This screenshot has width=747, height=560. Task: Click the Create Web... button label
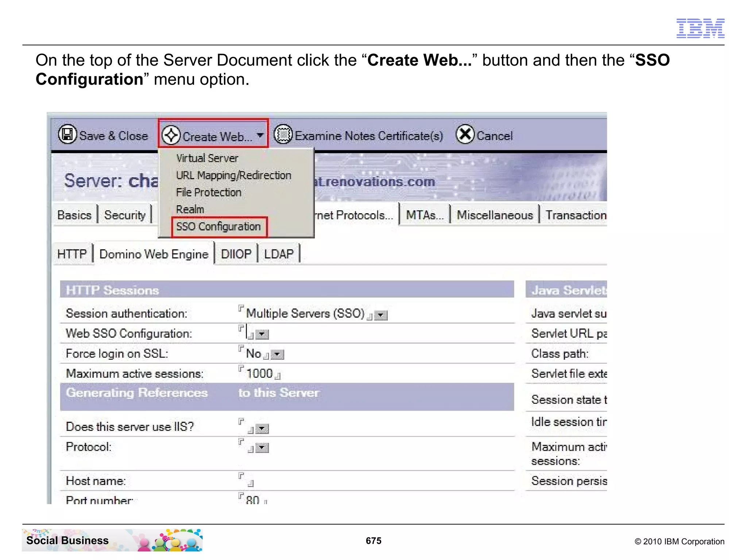[217, 137]
